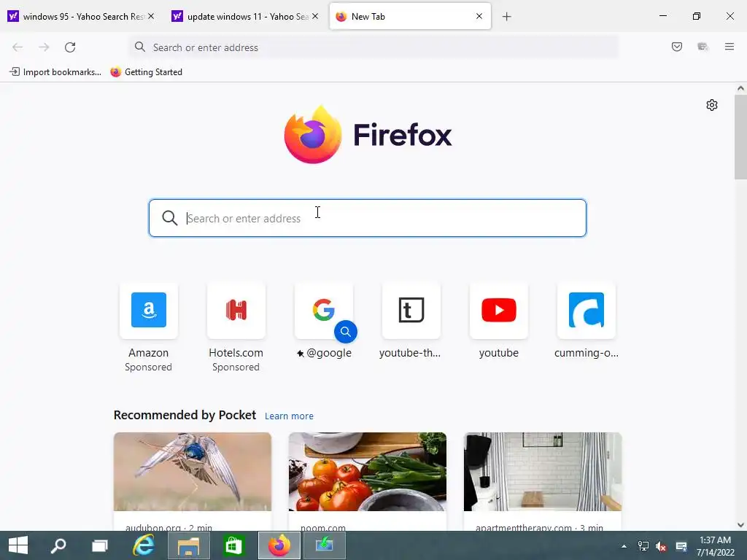Open the Firefox hamburger application menu
This screenshot has height=560, width=747.
729,47
